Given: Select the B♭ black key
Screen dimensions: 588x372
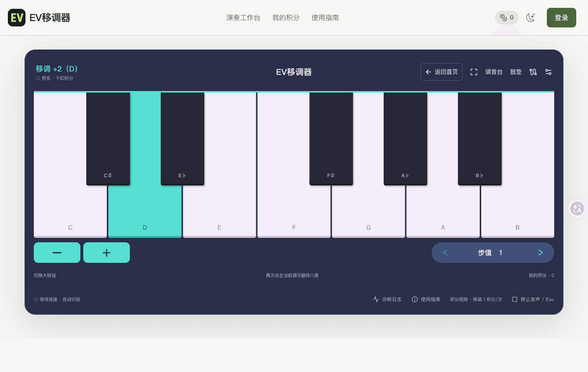Looking at the screenshot, I should (x=480, y=139).
